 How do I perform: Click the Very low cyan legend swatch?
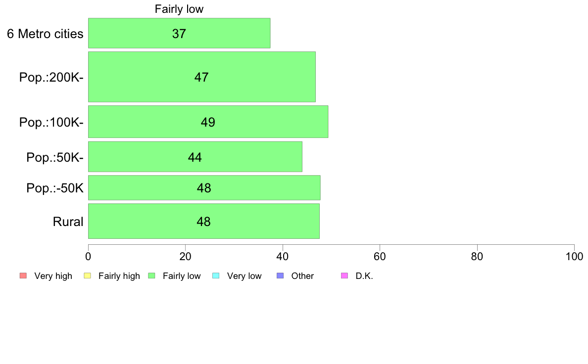click(x=216, y=275)
